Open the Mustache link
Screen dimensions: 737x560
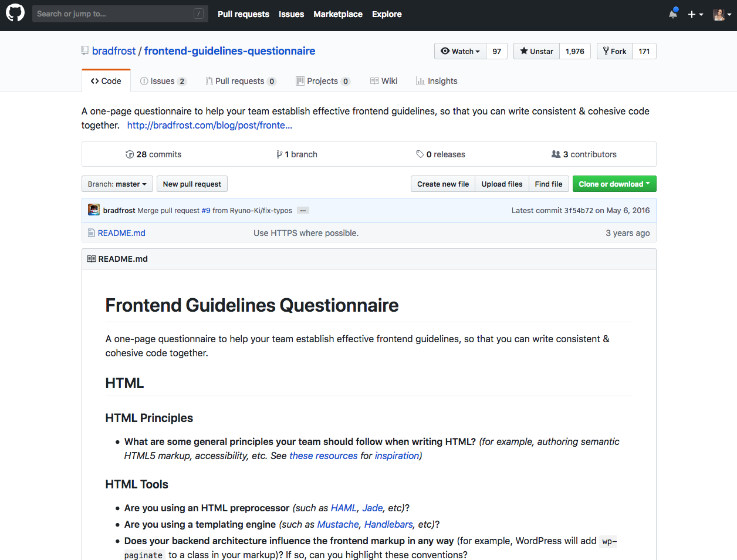click(x=338, y=524)
